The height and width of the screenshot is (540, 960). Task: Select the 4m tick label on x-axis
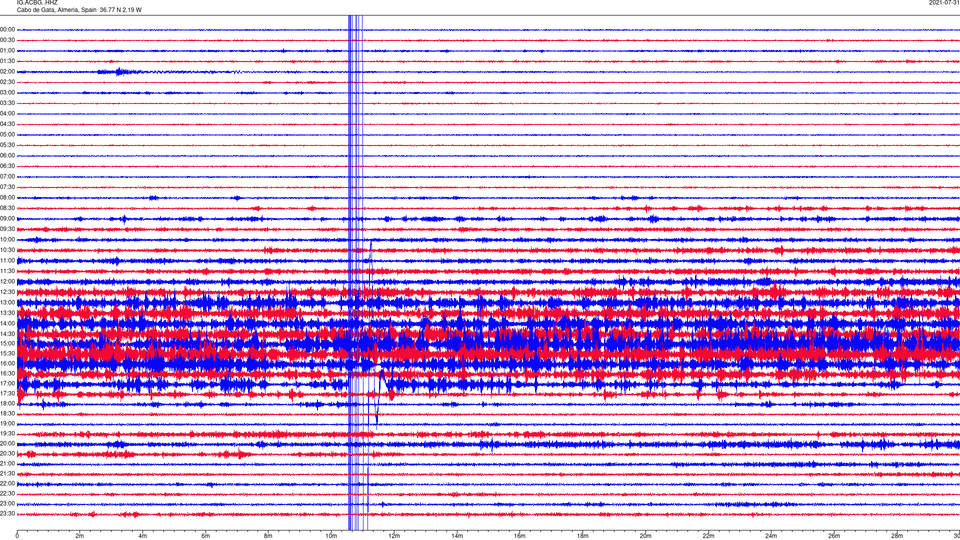143,536
